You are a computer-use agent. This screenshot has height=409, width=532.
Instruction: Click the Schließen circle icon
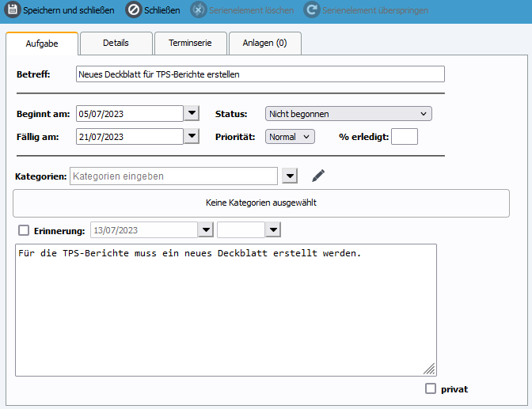pos(133,11)
